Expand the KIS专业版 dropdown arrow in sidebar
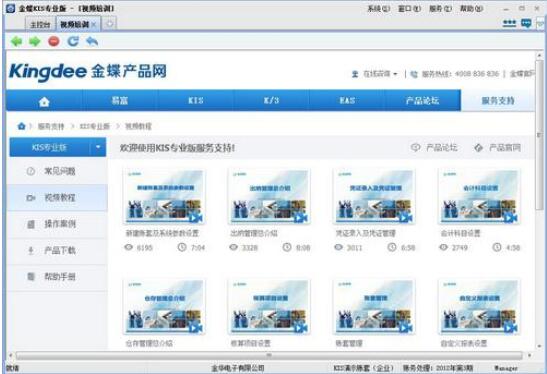This screenshot has width=547, height=374. point(98,147)
